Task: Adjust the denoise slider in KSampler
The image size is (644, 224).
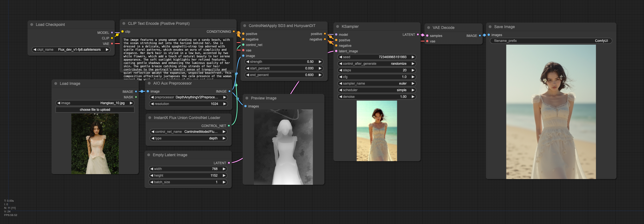Action: coord(377,97)
